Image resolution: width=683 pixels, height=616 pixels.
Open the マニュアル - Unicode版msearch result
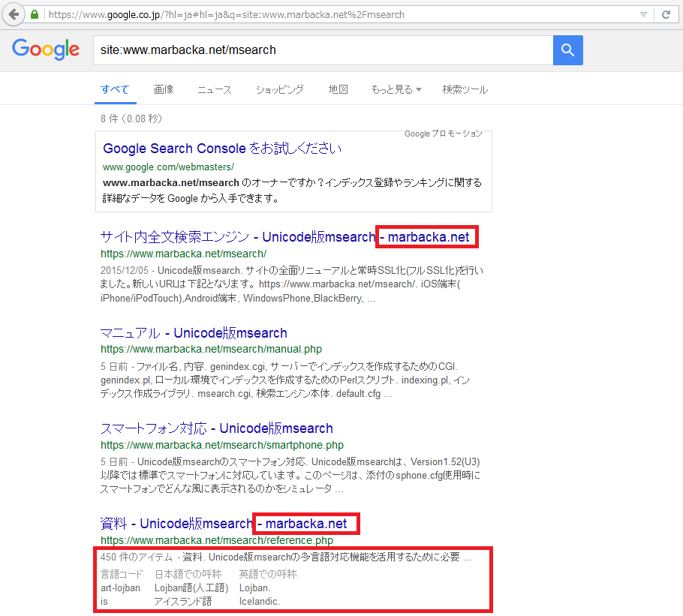(194, 333)
